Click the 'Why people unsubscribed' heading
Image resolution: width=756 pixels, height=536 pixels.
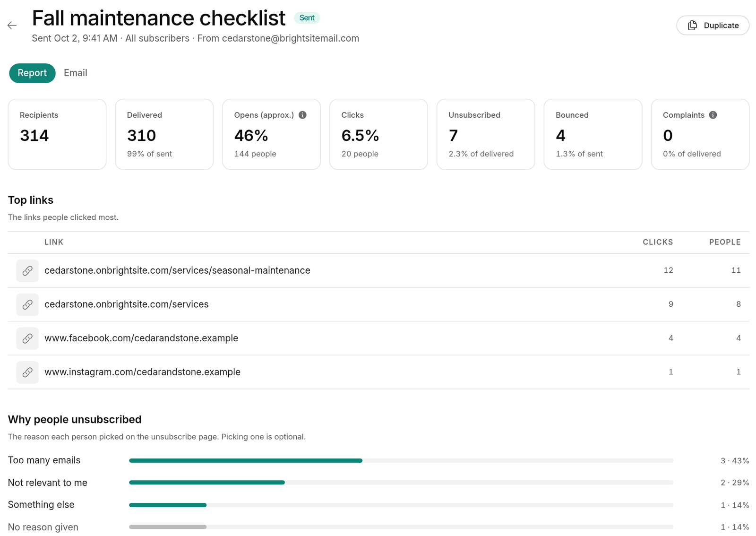click(x=75, y=419)
